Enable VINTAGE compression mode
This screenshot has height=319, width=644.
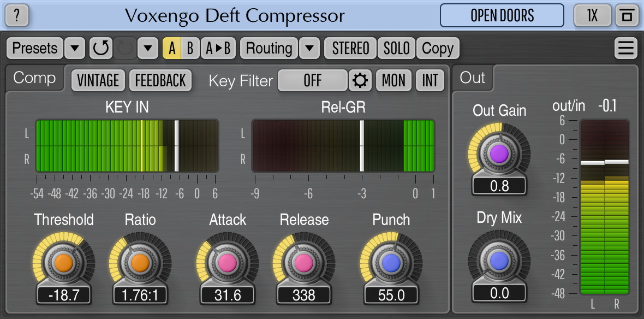(x=98, y=80)
